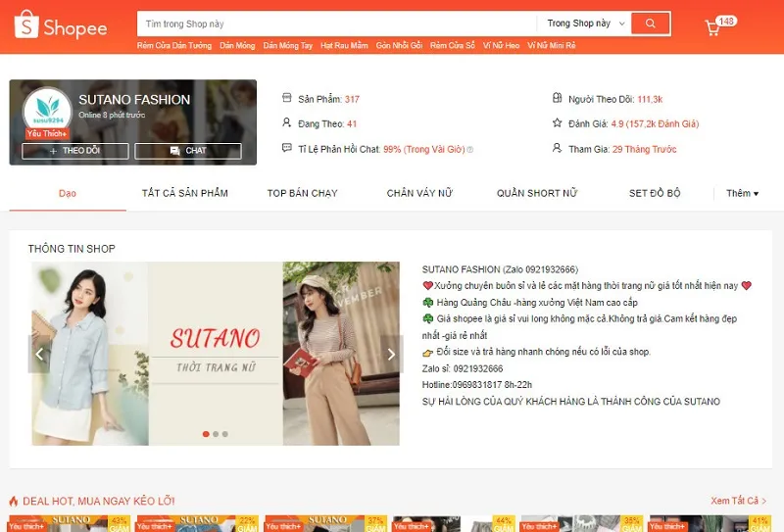784x532 pixels.
Task: Open the deal product with 44% GIẢM tag
Action: [x=454, y=523]
